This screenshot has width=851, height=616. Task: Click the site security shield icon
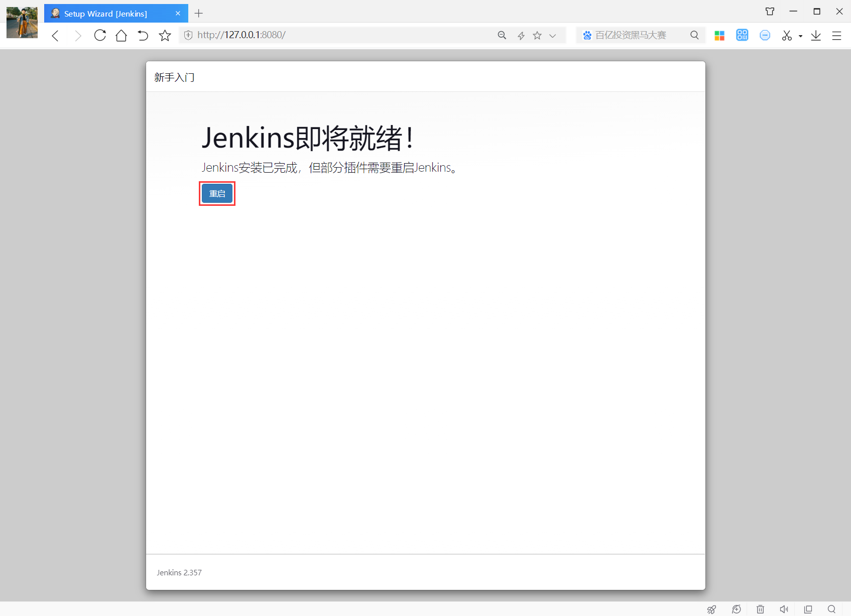click(188, 35)
